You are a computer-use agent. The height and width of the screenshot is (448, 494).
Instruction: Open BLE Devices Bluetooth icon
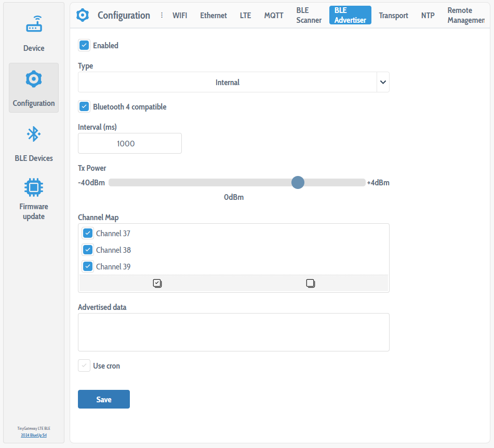point(34,134)
